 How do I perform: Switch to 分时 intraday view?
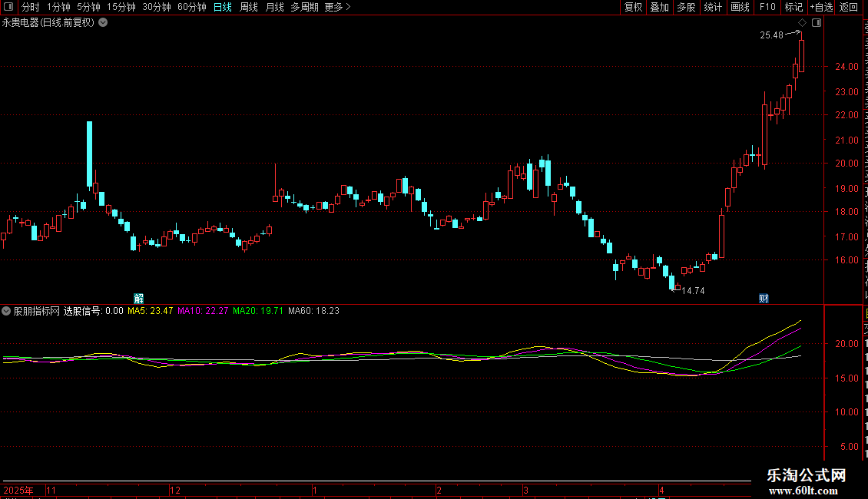(31, 7)
